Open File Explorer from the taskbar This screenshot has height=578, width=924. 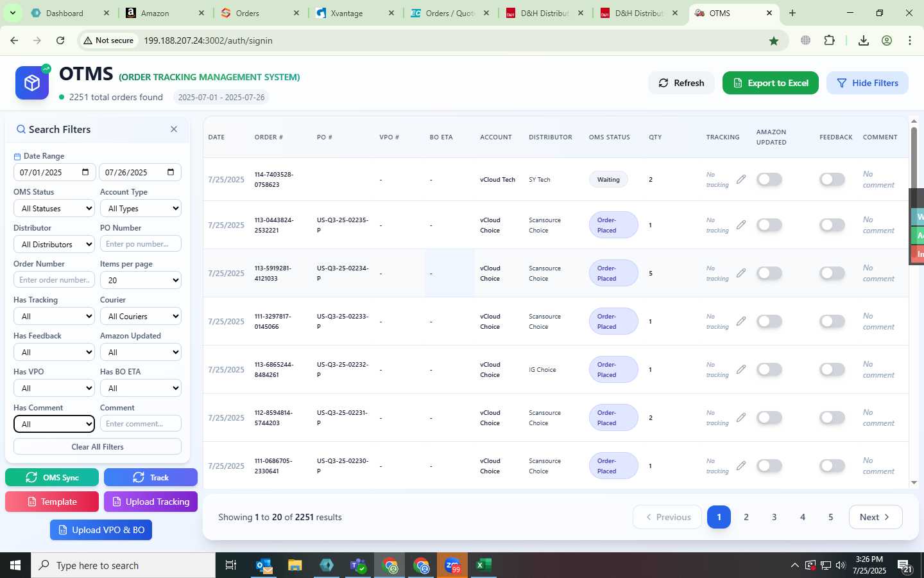295,565
